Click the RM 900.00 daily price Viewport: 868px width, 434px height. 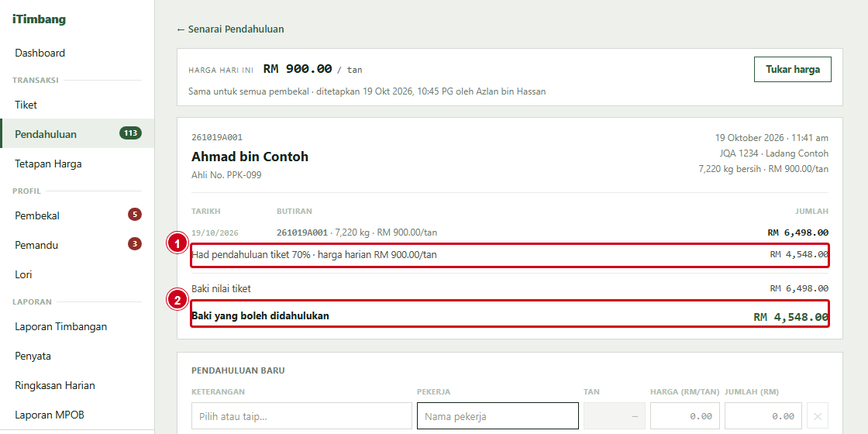pyautogui.click(x=298, y=69)
